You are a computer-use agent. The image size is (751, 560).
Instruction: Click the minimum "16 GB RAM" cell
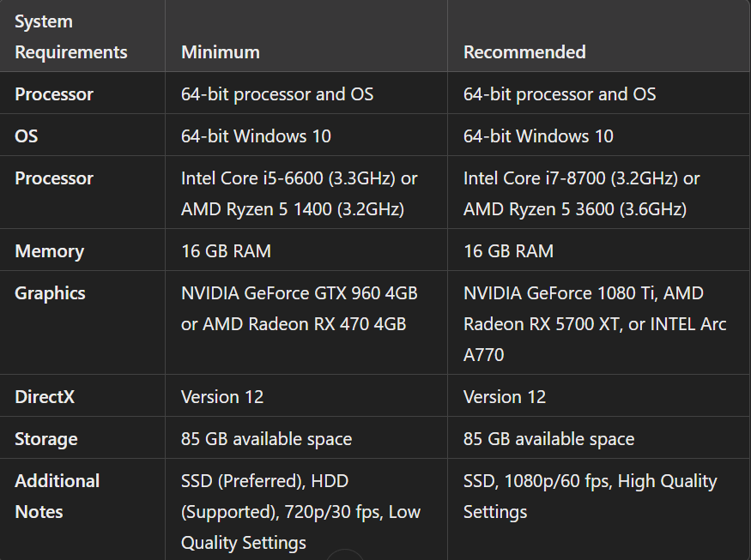(x=226, y=251)
